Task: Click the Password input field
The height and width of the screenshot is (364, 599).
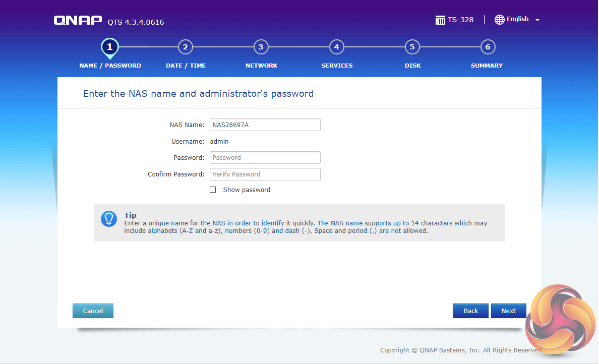Action: tap(265, 158)
